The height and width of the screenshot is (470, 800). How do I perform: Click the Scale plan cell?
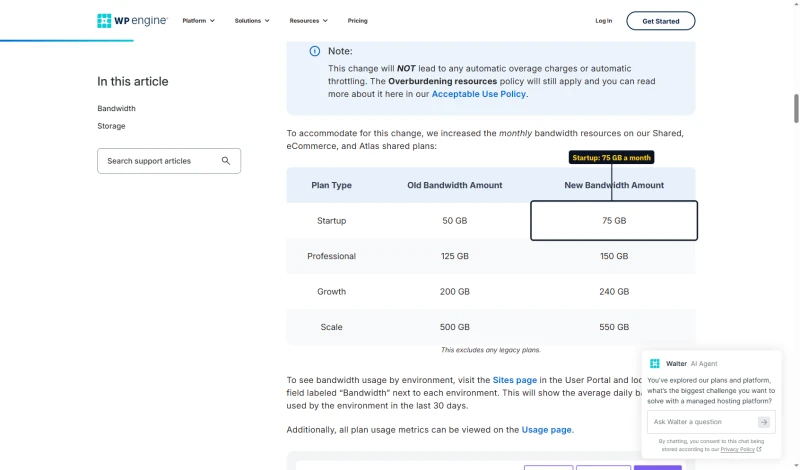click(332, 327)
